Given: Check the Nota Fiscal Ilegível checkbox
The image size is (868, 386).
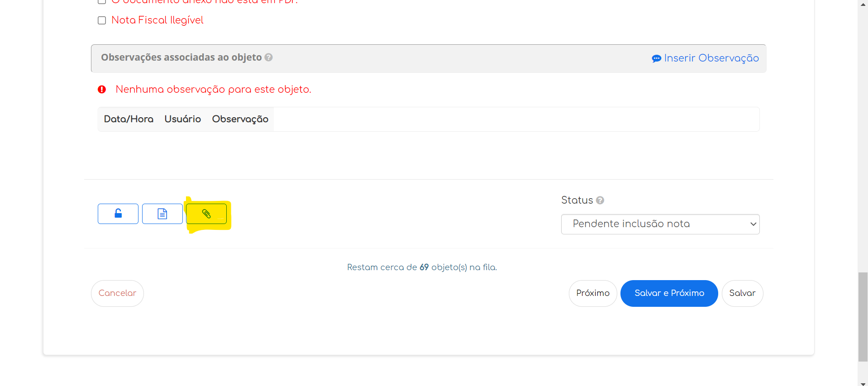Looking at the screenshot, I should pos(102,20).
